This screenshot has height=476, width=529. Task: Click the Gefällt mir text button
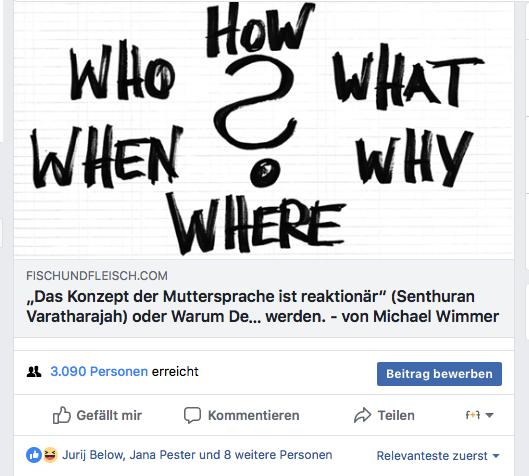click(x=109, y=415)
